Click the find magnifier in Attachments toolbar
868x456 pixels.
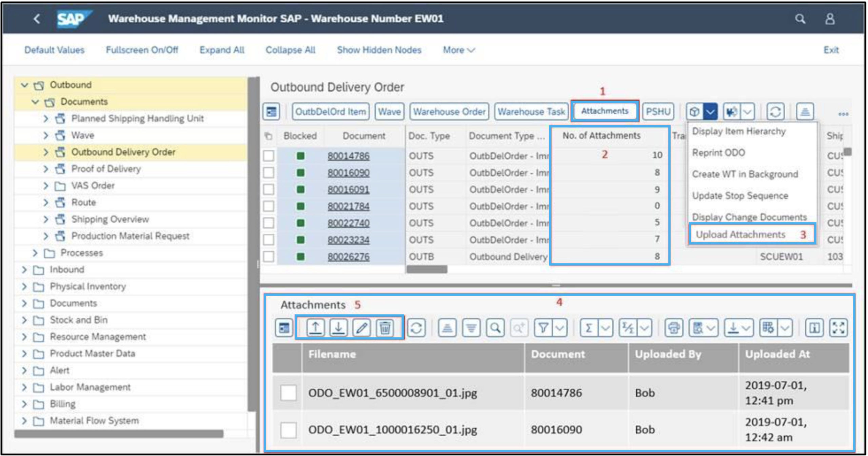495,328
